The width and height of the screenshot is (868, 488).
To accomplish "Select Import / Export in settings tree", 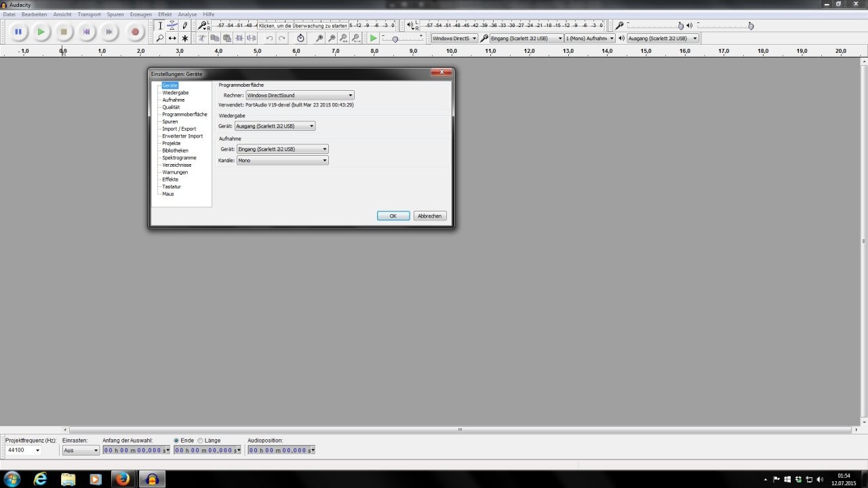I will (x=179, y=129).
